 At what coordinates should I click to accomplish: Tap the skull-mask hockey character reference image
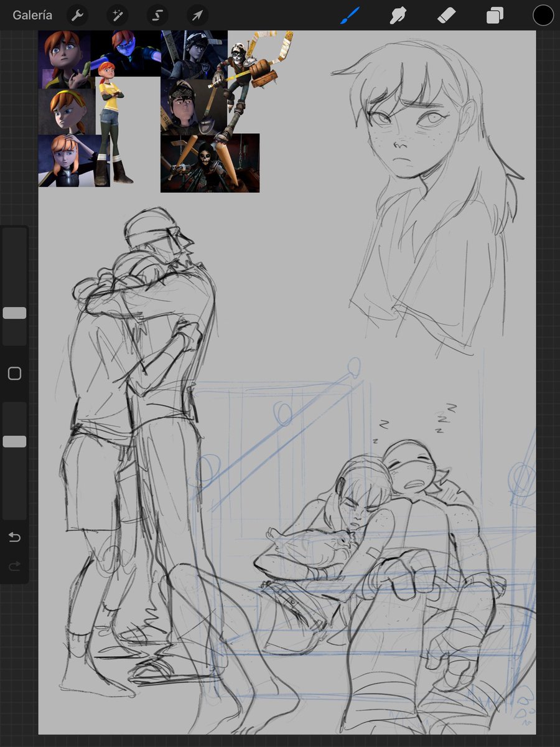pyautogui.click(x=210, y=162)
